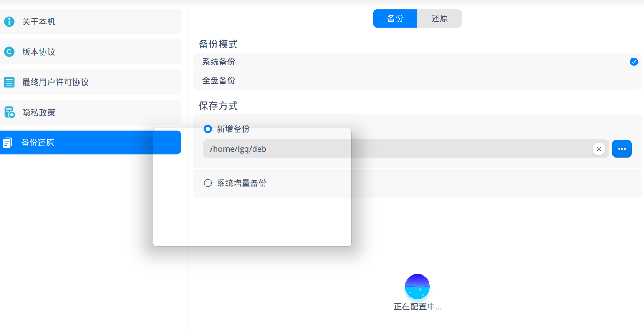Select the 全盘备份 backup mode

pos(417,80)
